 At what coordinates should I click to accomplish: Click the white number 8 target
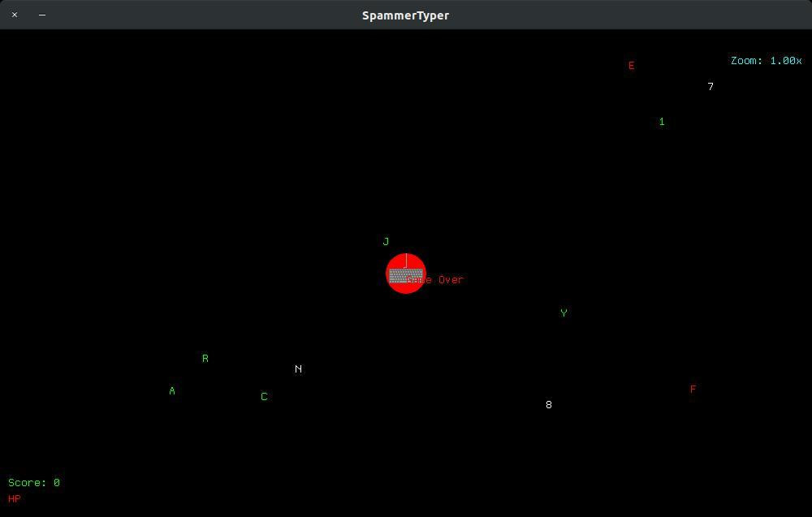point(549,405)
